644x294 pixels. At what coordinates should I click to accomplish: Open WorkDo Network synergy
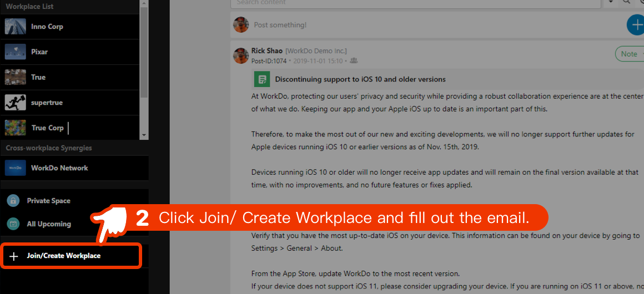(x=74, y=168)
